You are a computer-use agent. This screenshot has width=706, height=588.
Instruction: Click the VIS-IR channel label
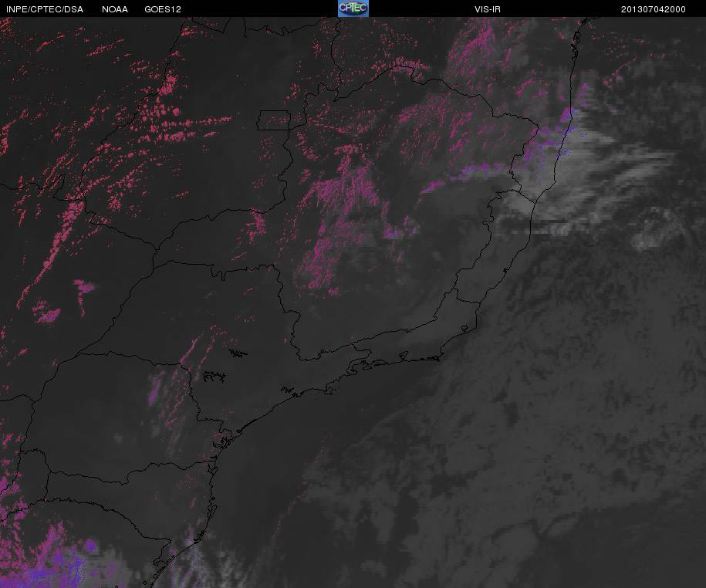coord(487,9)
